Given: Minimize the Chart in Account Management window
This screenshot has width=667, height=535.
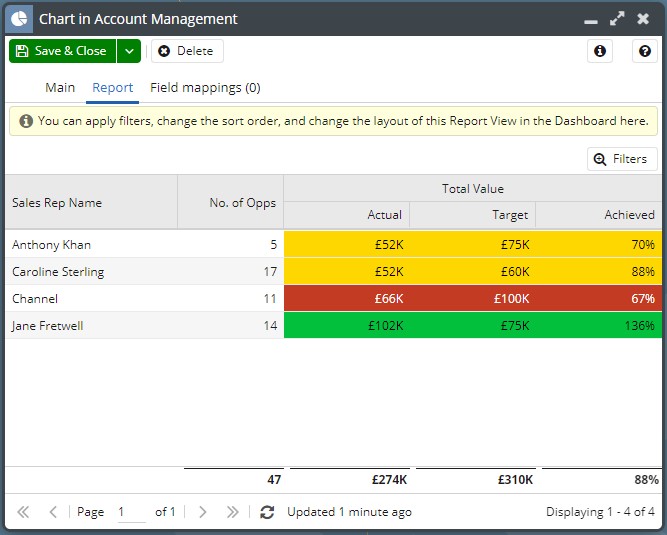Looking at the screenshot, I should pyautogui.click(x=591, y=21).
